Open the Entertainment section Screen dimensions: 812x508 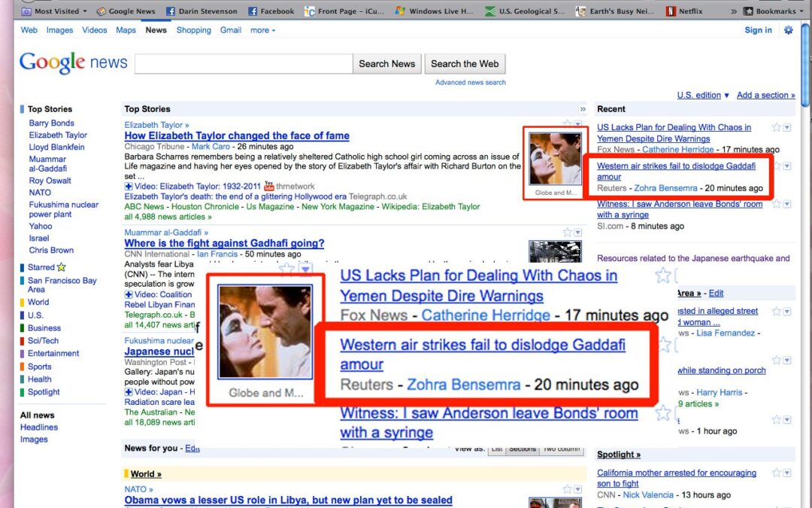pyautogui.click(x=53, y=353)
